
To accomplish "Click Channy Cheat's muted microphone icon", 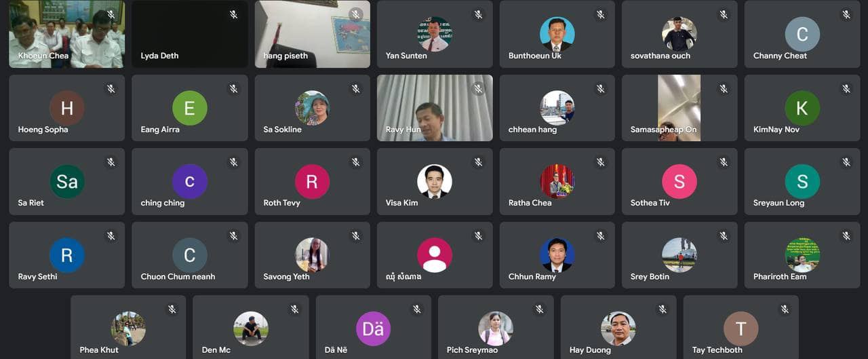I will pos(846,15).
